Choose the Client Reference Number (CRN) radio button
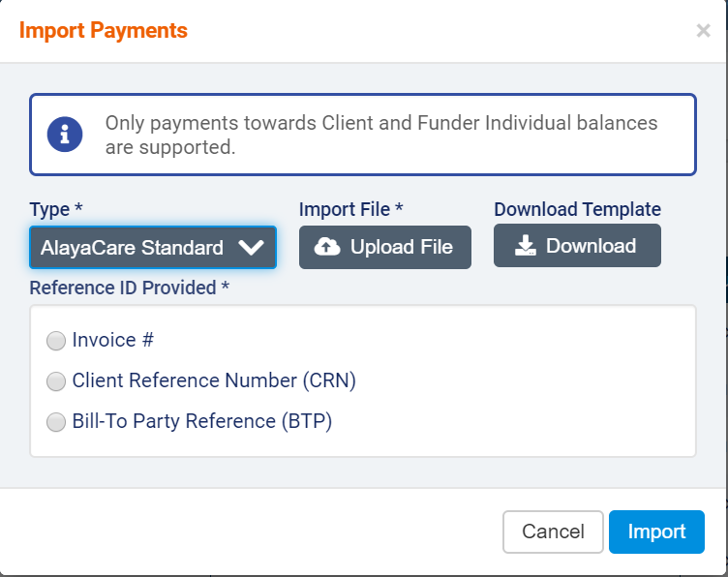 [56, 381]
